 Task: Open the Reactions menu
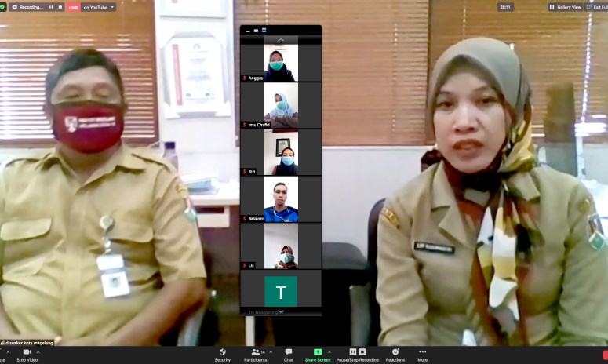395,355
